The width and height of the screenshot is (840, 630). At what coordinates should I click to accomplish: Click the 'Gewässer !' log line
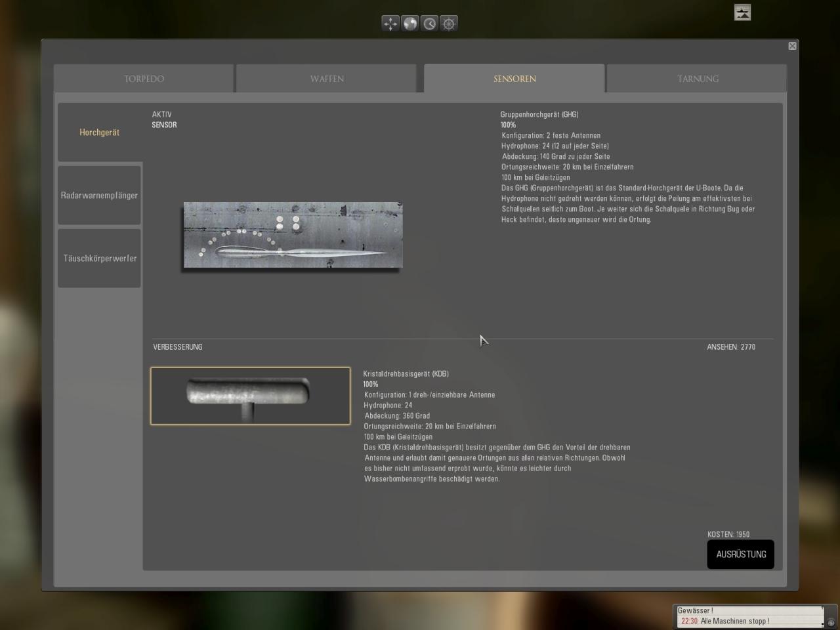click(x=696, y=610)
